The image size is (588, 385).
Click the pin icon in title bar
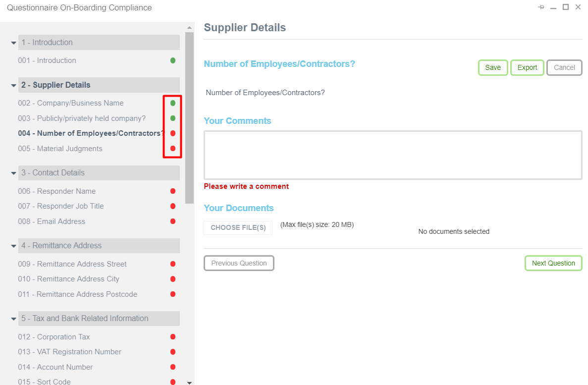pos(541,7)
